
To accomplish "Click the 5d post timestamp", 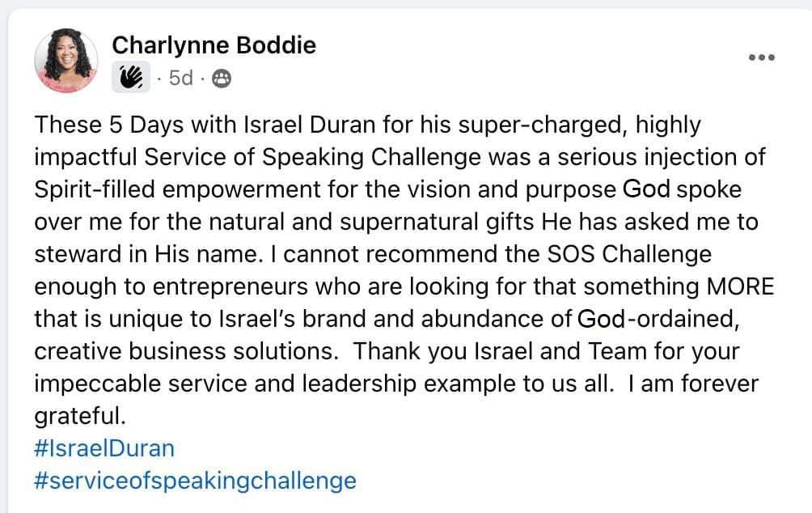I will point(181,78).
